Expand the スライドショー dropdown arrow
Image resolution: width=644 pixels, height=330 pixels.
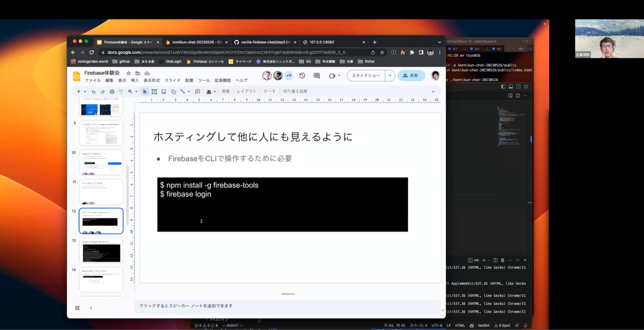point(390,75)
